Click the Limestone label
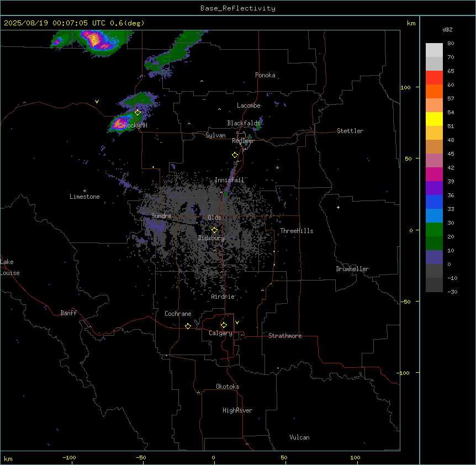 tap(84, 197)
